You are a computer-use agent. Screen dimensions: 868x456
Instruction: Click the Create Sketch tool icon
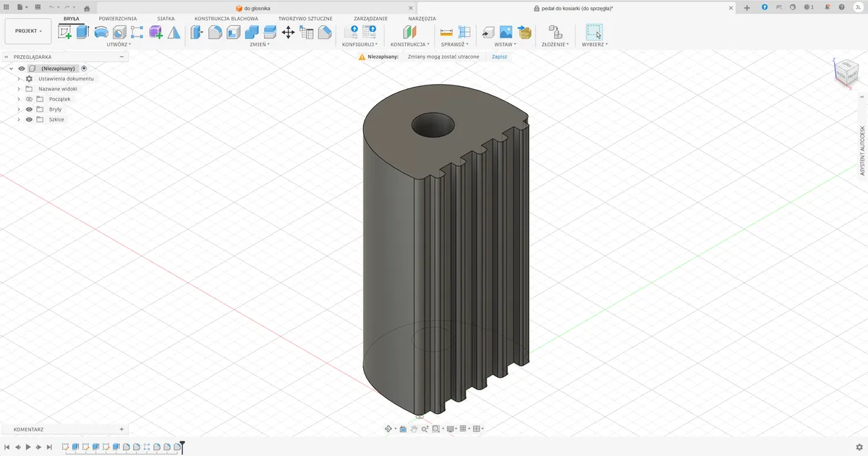65,32
